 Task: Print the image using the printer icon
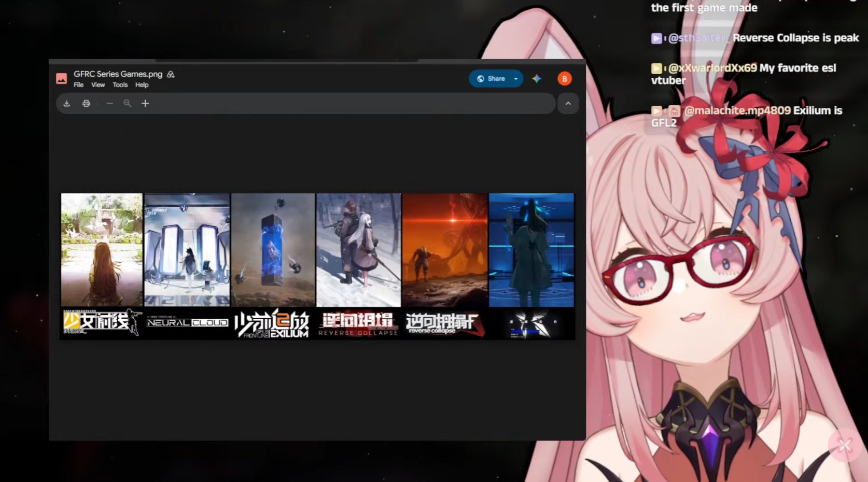pos(86,104)
